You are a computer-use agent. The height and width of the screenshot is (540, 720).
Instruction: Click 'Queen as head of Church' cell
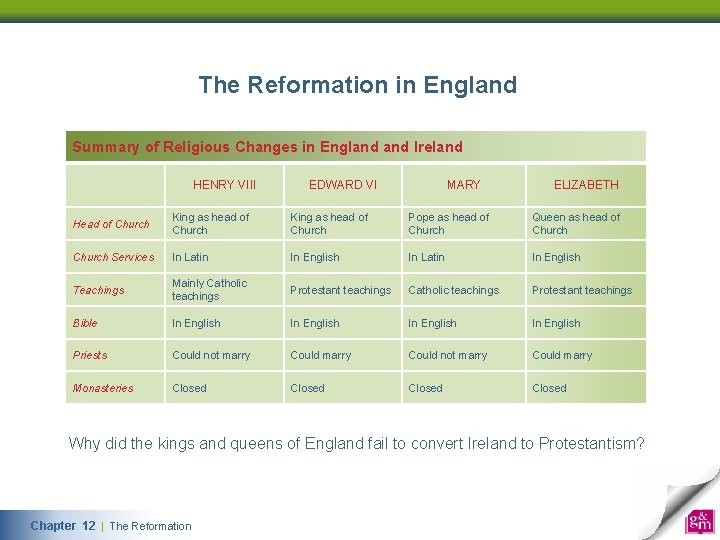(586, 224)
